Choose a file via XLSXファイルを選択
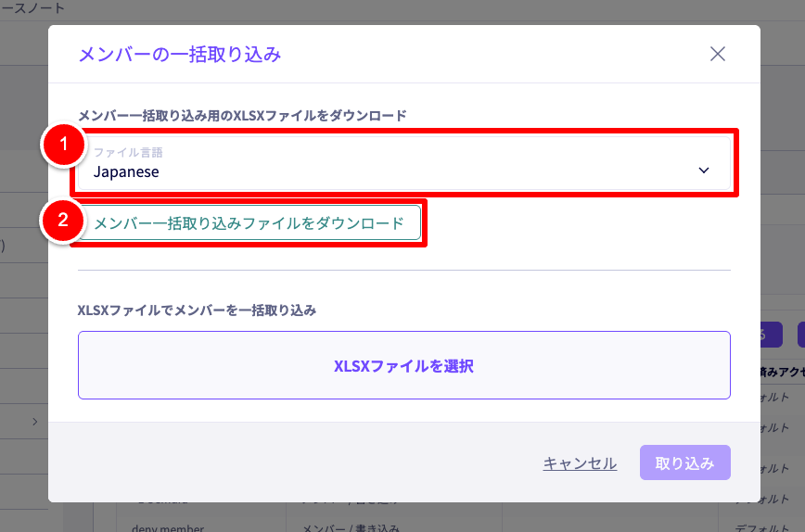This screenshot has width=805, height=532. click(x=403, y=365)
